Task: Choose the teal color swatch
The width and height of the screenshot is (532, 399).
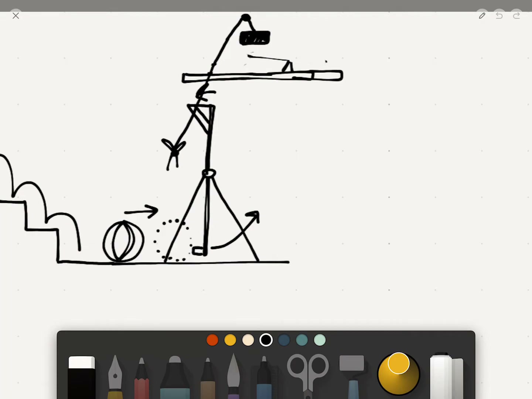Action: (x=302, y=340)
